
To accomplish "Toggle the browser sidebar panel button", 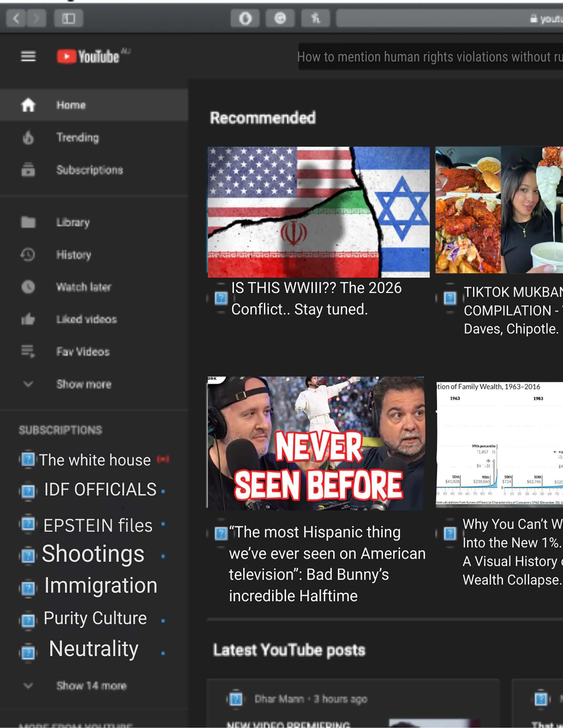I will point(68,18).
